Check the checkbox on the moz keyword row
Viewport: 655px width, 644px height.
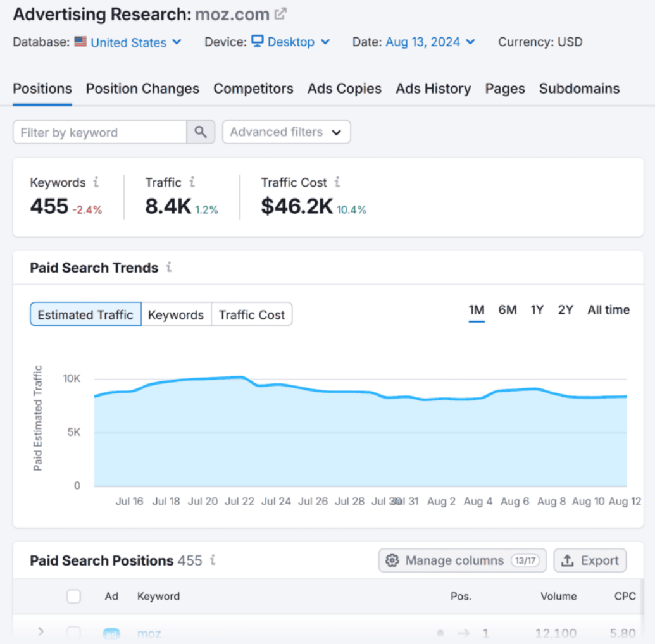73,633
